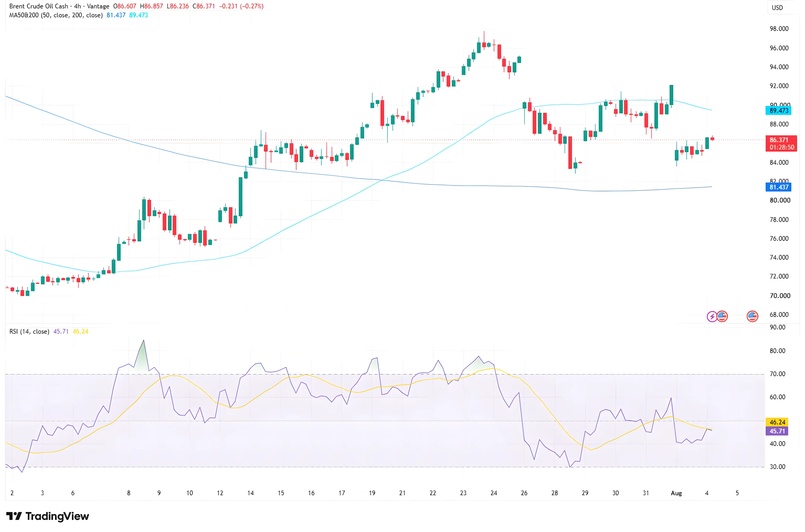This screenshot has height=532, width=805.
Task: Click the MA50&200 indicator legend
Action: point(56,15)
